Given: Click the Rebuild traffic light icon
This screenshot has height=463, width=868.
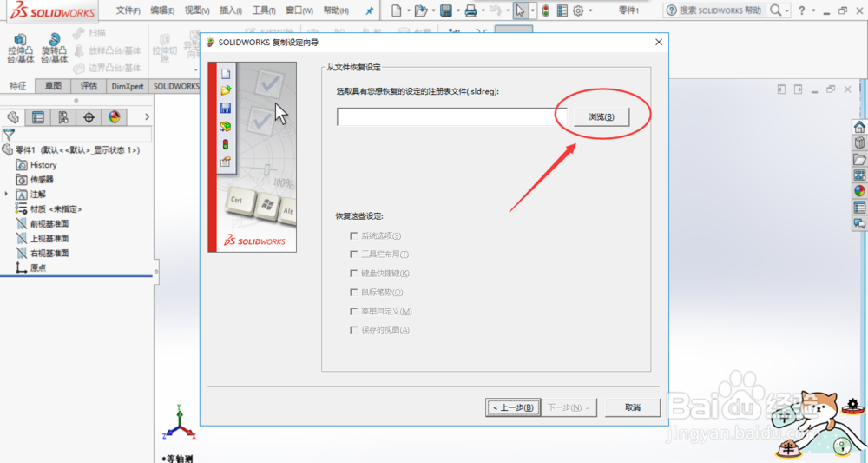Looking at the screenshot, I should [x=546, y=10].
